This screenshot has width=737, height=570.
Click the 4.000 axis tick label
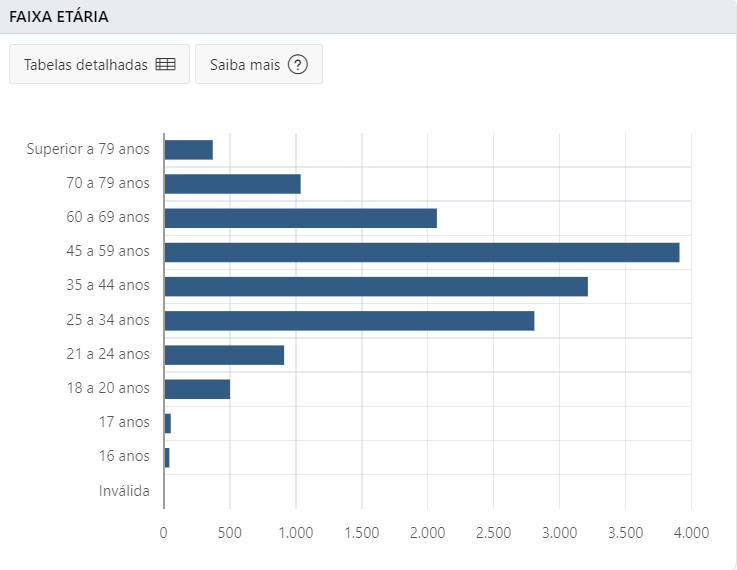pyautogui.click(x=691, y=533)
